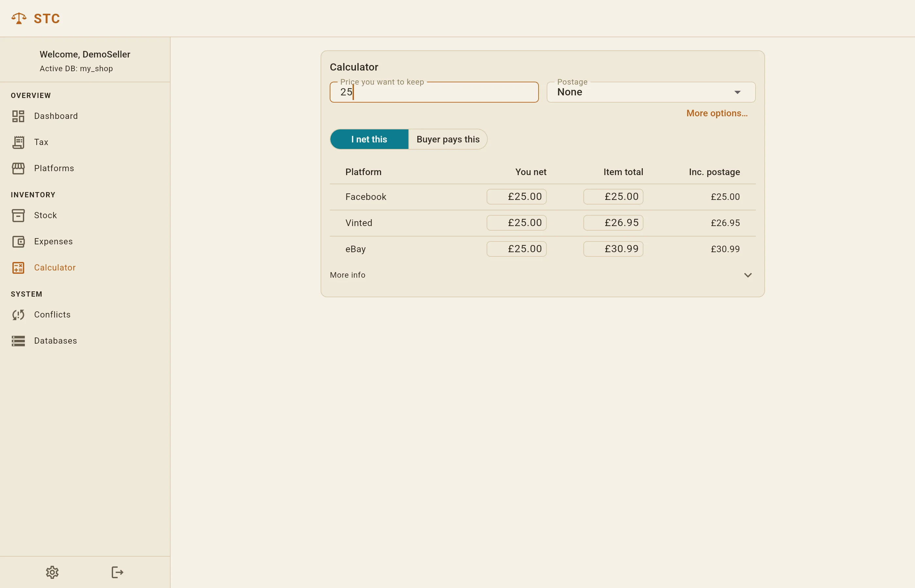Expand the More info section
The height and width of the screenshot is (588, 915).
[542, 275]
